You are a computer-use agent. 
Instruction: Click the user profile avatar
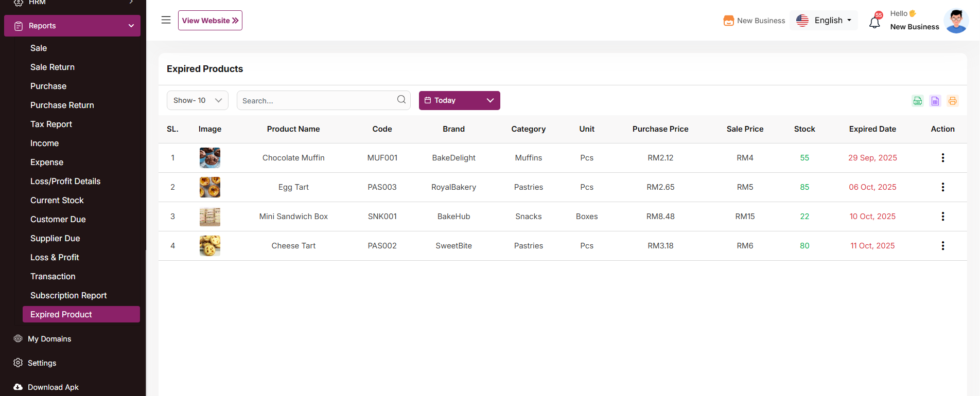pos(956,21)
